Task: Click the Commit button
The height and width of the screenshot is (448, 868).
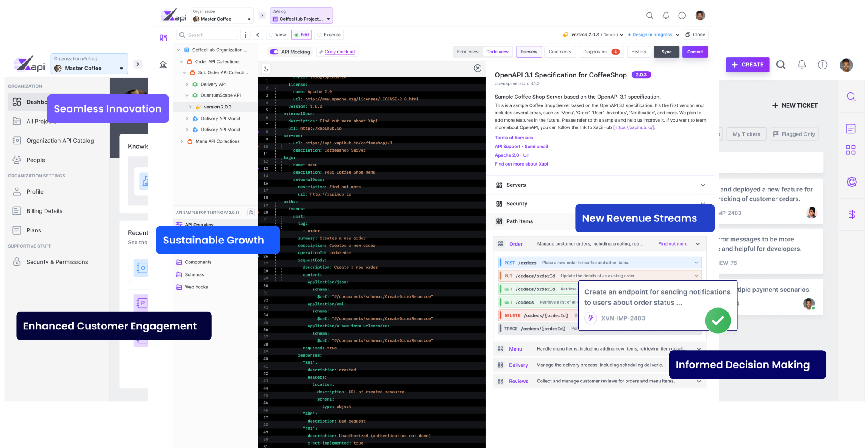Action: pos(695,52)
